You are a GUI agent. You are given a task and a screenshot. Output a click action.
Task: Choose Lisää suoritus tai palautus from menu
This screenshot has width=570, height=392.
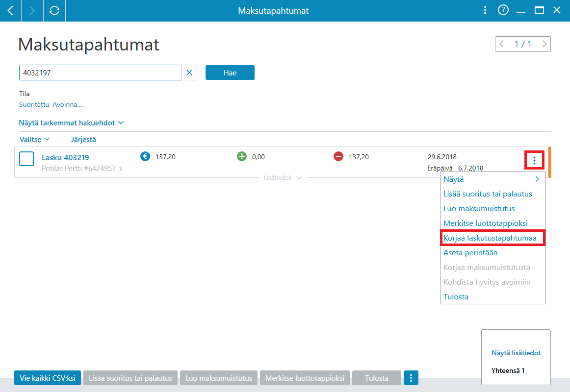click(x=492, y=194)
